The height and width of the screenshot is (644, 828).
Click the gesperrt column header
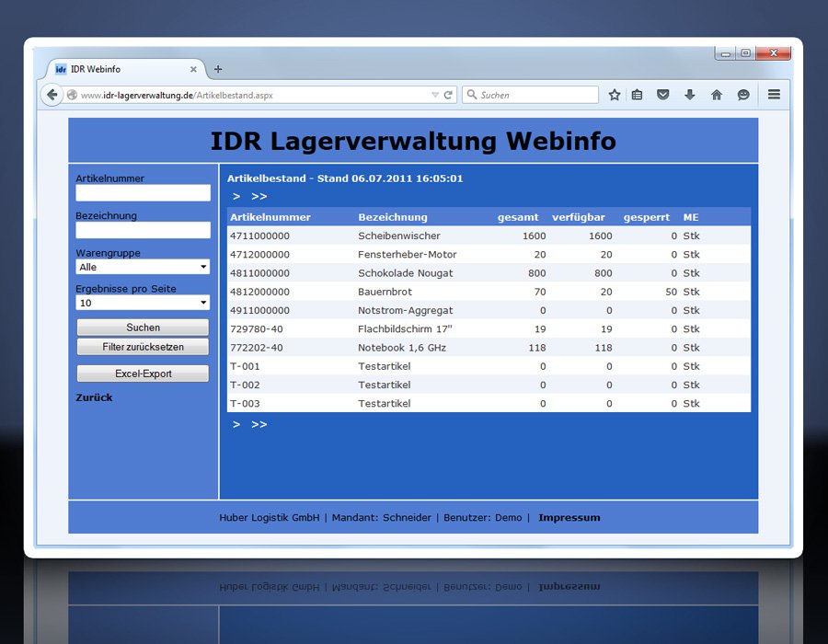pos(647,217)
